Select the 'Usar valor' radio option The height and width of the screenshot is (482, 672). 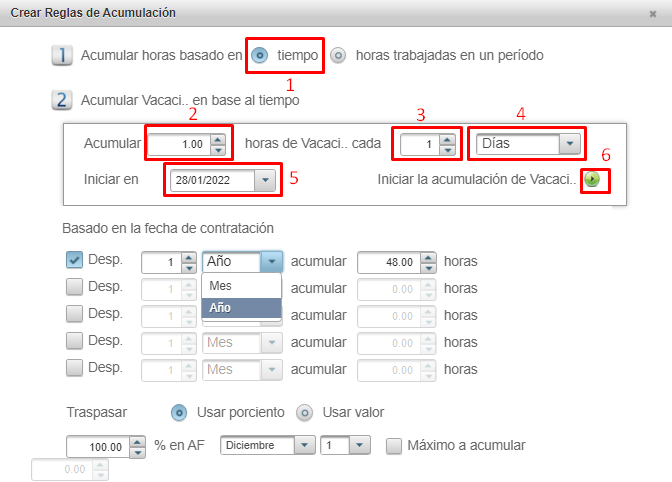coord(305,412)
